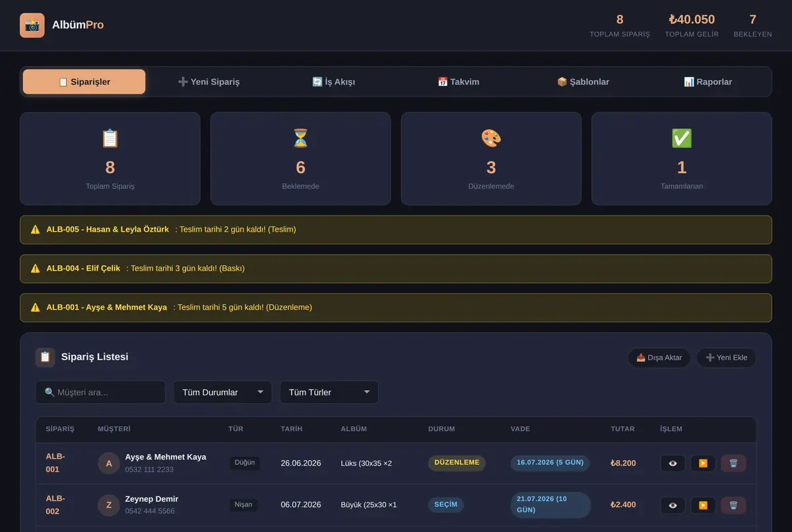Click the warning icon on ALB-001 alert
The width and height of the screenshot is (792, 532).
click(x=36, y=308)
